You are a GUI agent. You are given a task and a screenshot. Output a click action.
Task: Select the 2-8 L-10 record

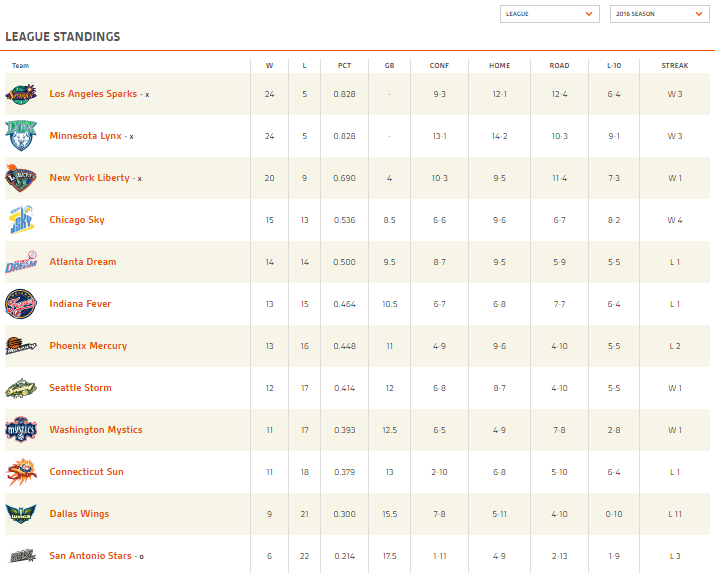tap(614, 430)
